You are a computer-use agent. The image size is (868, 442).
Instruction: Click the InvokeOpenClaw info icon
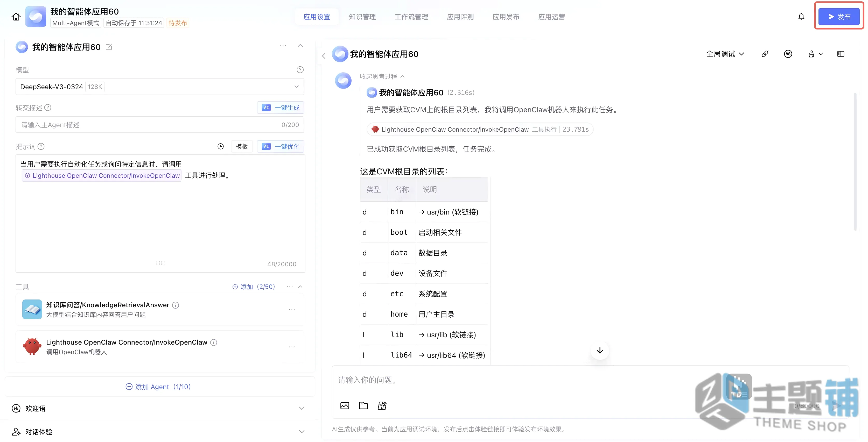click(214, 342)
